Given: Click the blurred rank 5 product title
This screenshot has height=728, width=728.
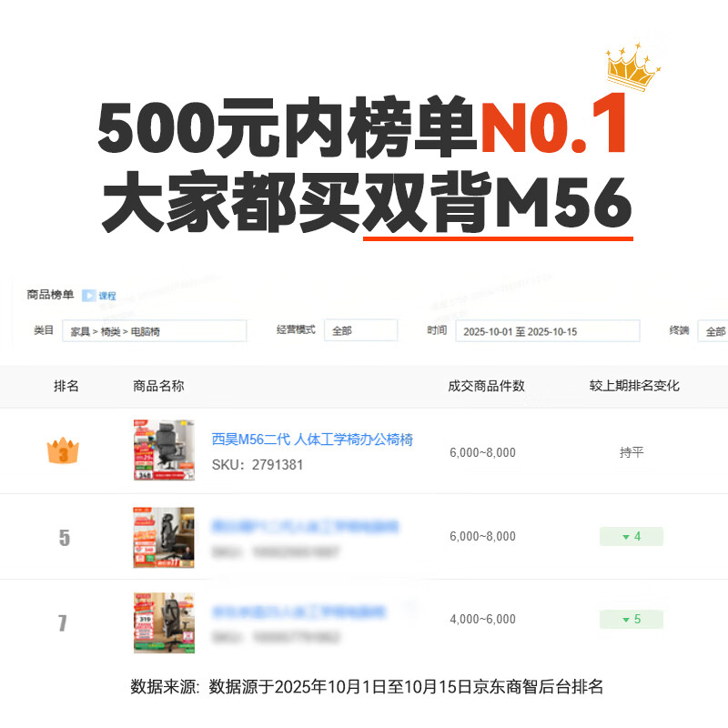Looking at the screenshot, I should point(305,527).
